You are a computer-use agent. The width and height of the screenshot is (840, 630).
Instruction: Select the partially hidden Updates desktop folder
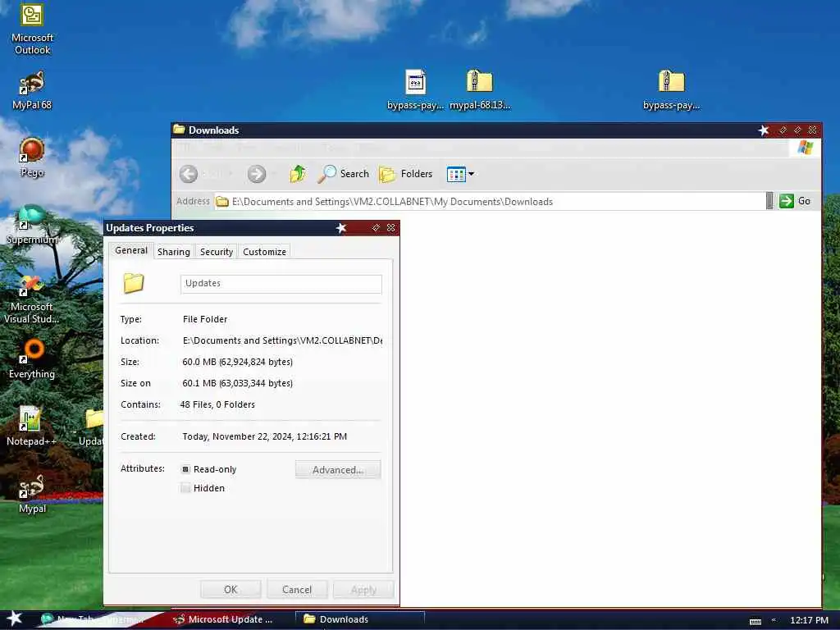point(94,427)
